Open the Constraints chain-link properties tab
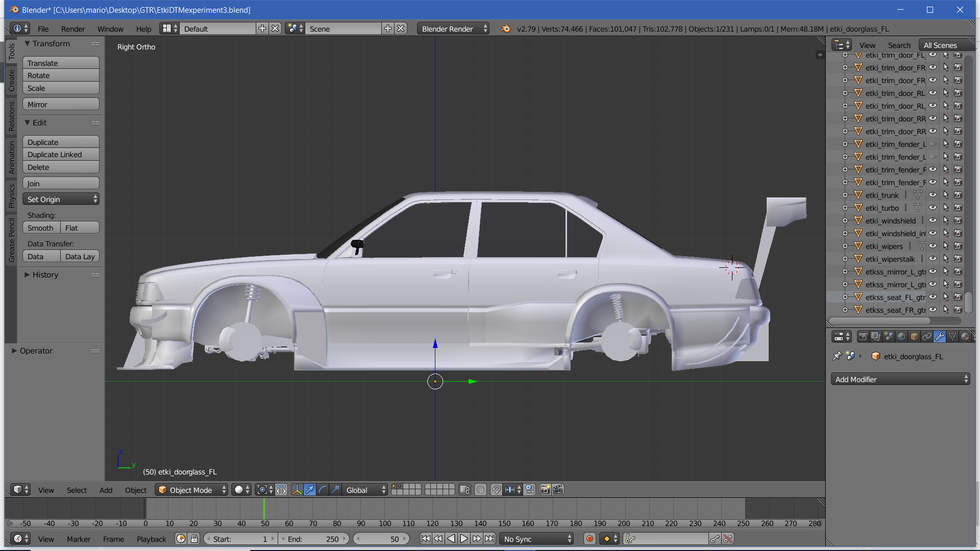Image resolution: width=980 pixels, height=551 pixels. pos(927,337)
